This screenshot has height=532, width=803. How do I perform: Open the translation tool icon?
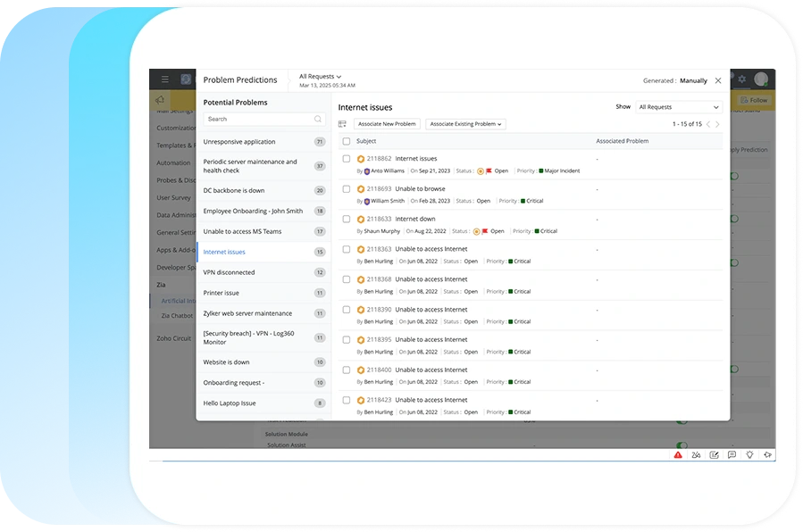tap(696, 454)
